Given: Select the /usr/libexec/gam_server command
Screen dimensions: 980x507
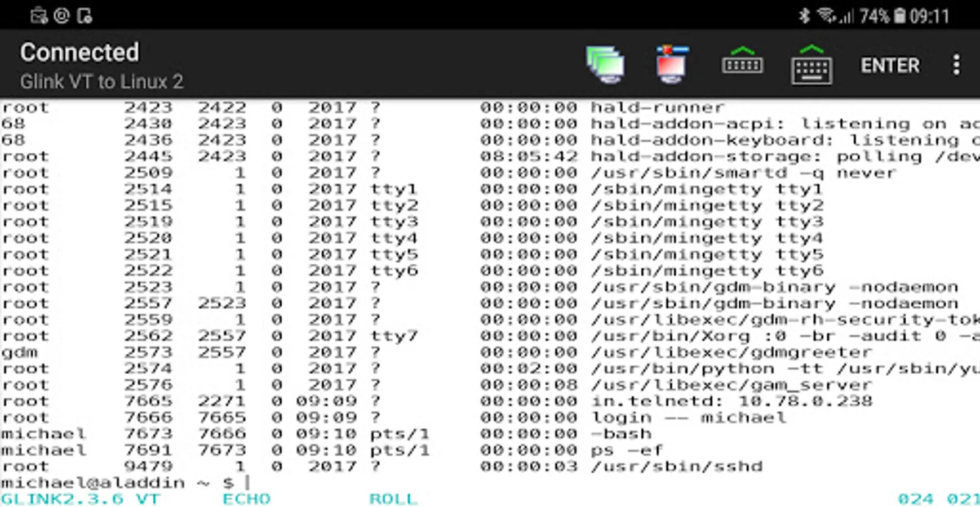Looking at the screenshot, I should point(731,385).
